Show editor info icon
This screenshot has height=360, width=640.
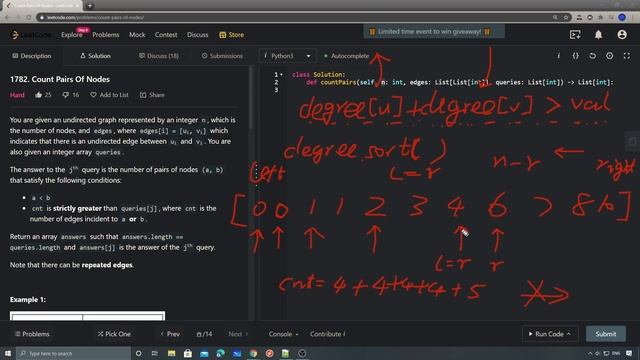(558, 56)
